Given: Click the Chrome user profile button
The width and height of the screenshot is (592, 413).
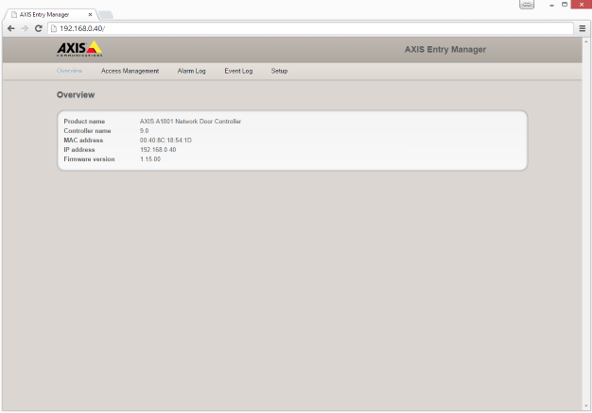Looking at the screenshot, I should [527, 5].
